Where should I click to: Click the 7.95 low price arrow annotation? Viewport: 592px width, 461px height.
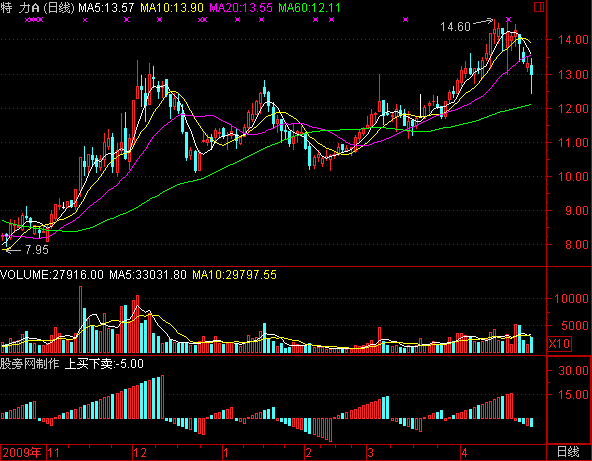pyautogui.click(x=26, y=250)
